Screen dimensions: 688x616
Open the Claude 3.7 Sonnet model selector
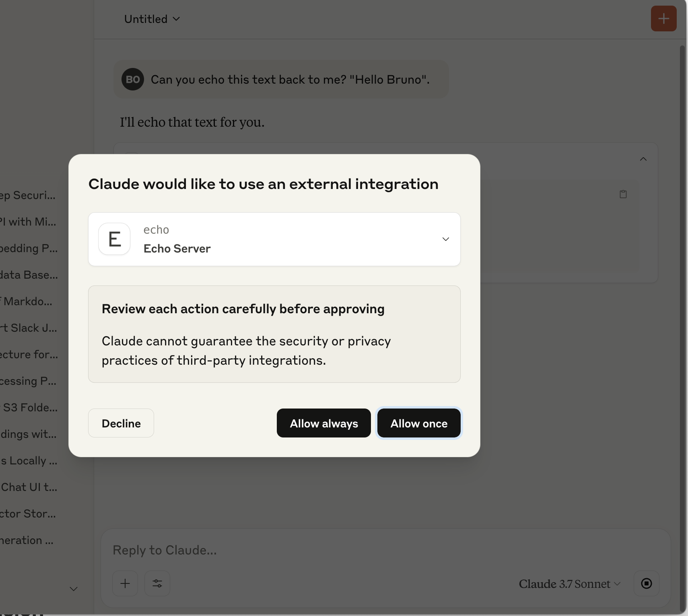[570, 584]
